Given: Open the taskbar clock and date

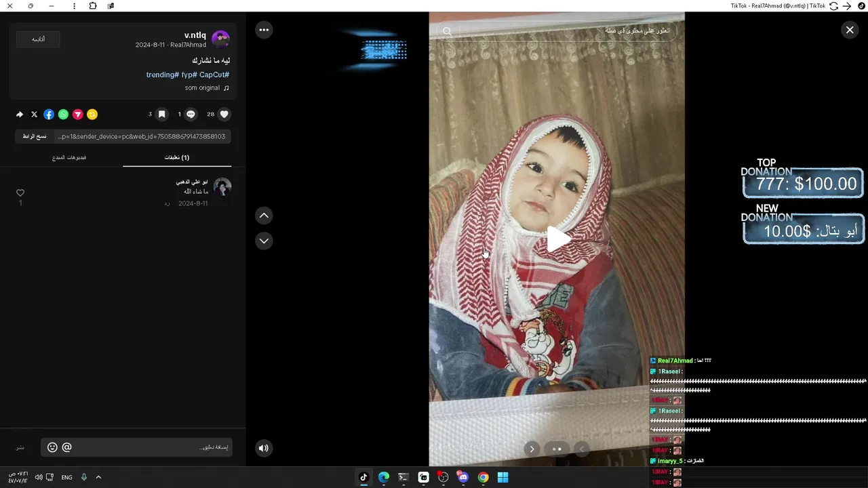Looking at the screenshot, I should 18,477.
